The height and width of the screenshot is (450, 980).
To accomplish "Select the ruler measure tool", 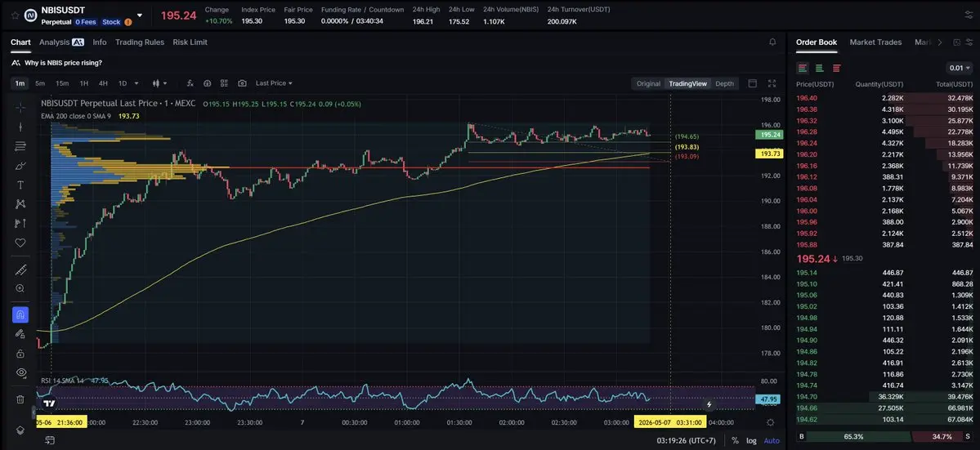I will [x=20, y=270].
